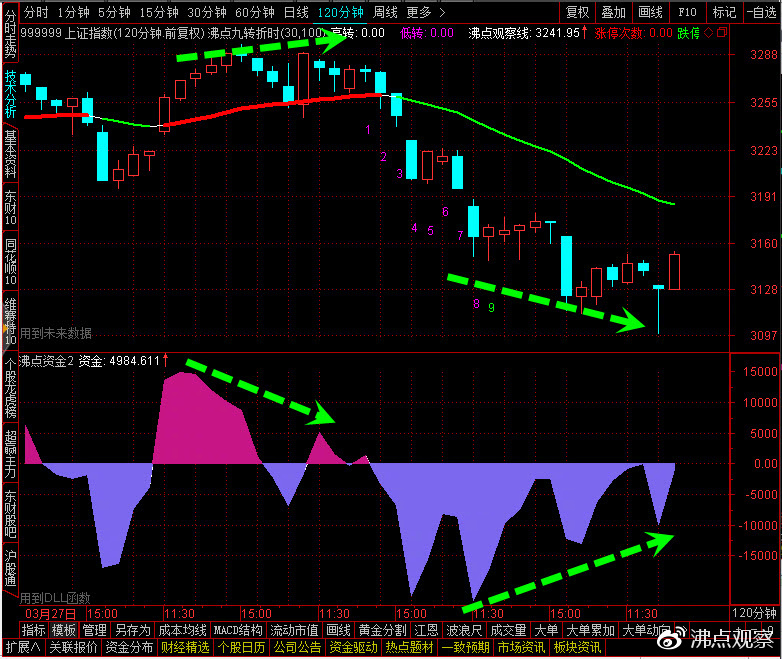Image resolution: width=782 pixels, height=659 pixels.
Task: Select the 成交量 indicator
Action: (x=508, y=630)
